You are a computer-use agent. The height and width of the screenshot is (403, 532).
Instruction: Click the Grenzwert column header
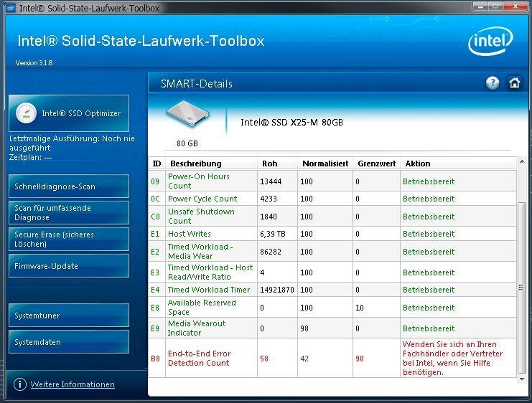pyautogui.click(x=377, y=163)
